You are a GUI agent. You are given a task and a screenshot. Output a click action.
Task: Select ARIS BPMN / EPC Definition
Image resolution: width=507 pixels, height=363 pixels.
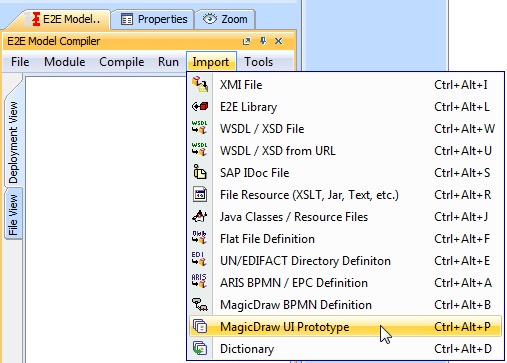[345, 283]
